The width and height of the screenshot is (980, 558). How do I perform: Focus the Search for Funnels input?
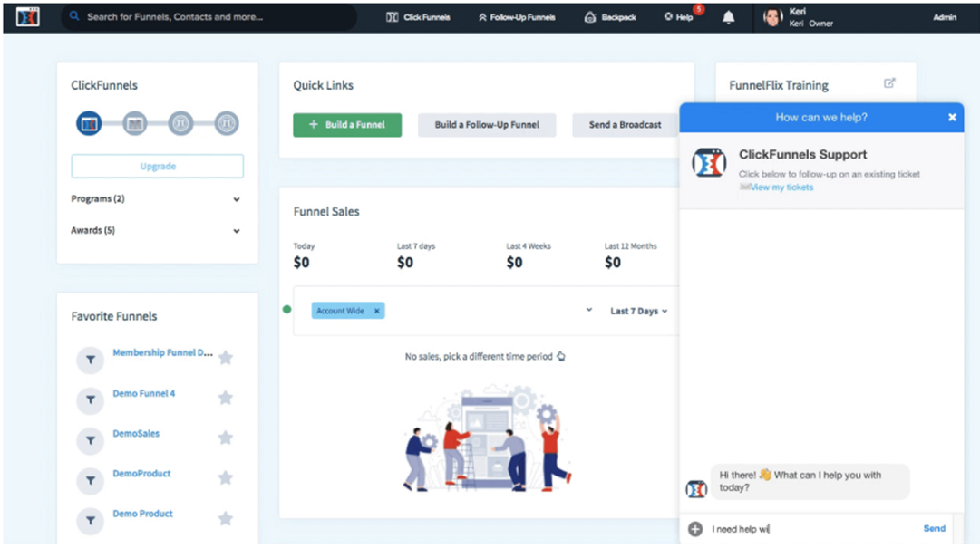pyautogui.click(x=209, y=17)
